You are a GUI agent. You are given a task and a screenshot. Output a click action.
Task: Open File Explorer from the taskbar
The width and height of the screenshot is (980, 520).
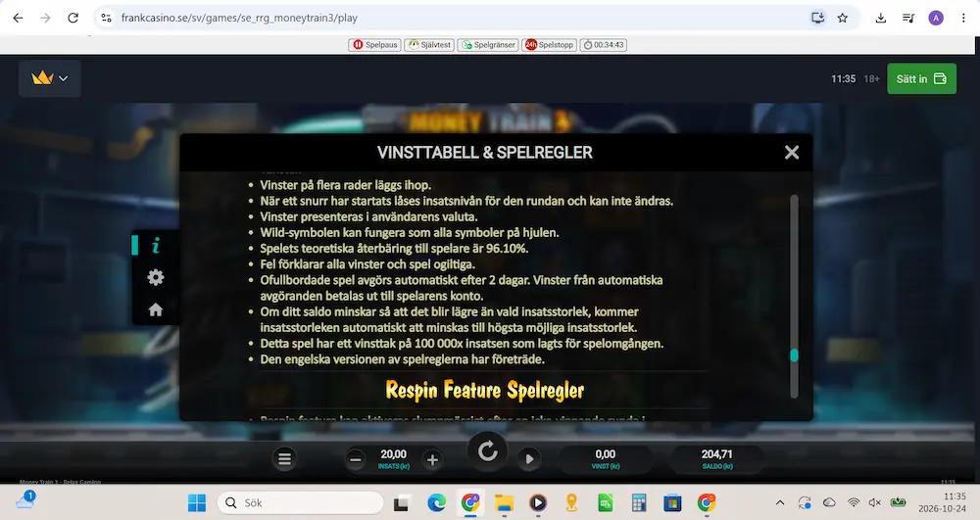[504, 502]
